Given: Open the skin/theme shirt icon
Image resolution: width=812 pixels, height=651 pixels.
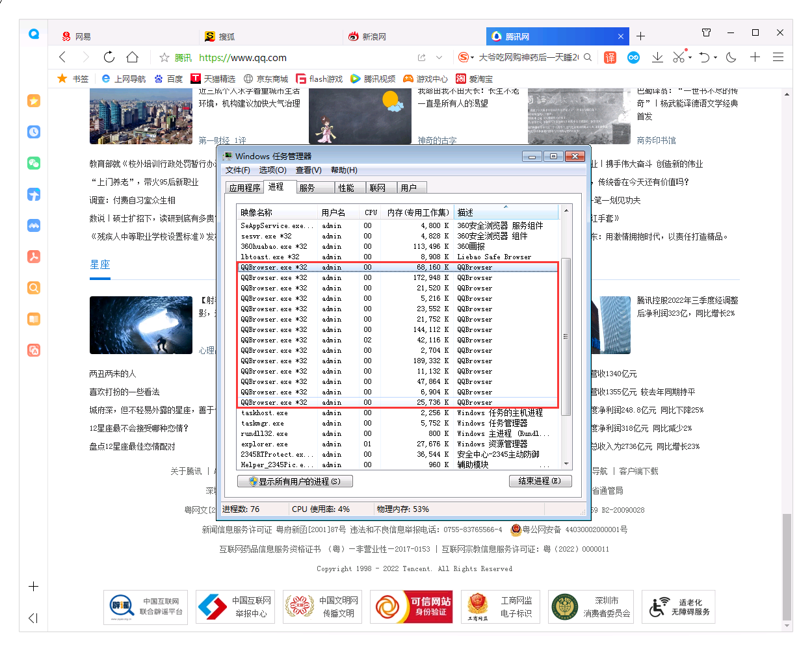Looking at the screenshot, I should click(707, 32).
